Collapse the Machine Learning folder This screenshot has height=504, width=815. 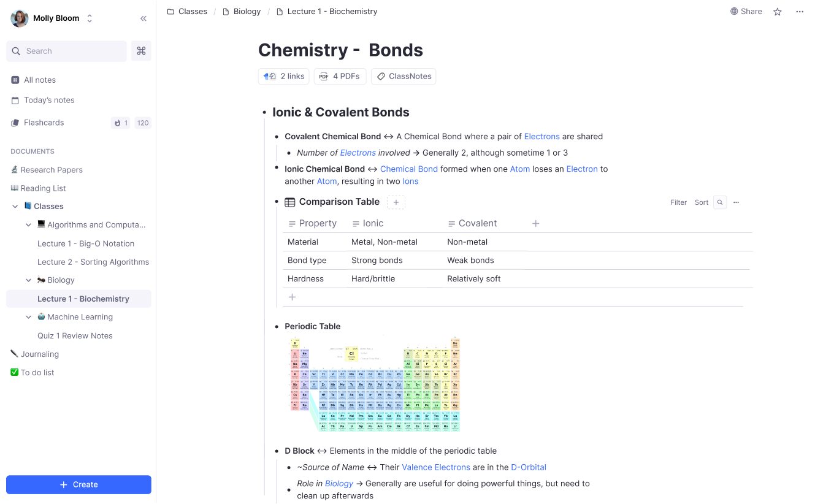pos(28,317)
